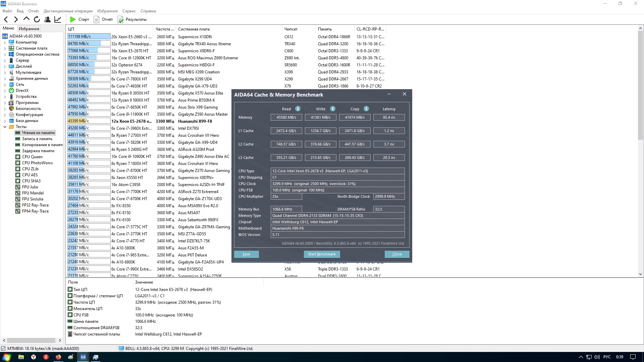Click the Start Benchmark button
This screenshot has height=362, width=644.
pyautogui.click(x=321, y=254)
